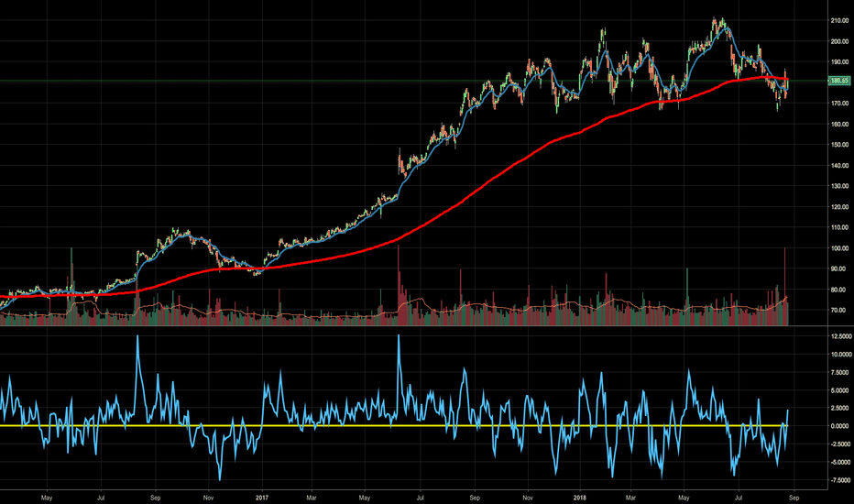Click the 100.00 price axis label
Viewport: 854px width, 504px height.
tap(839, 248)
